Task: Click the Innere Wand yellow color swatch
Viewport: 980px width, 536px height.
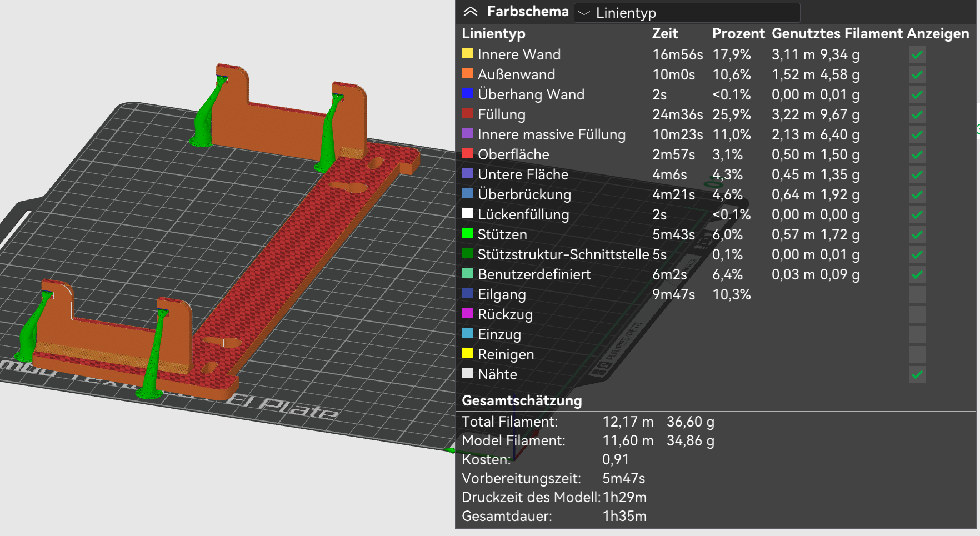Action: [x=467, y=54]
